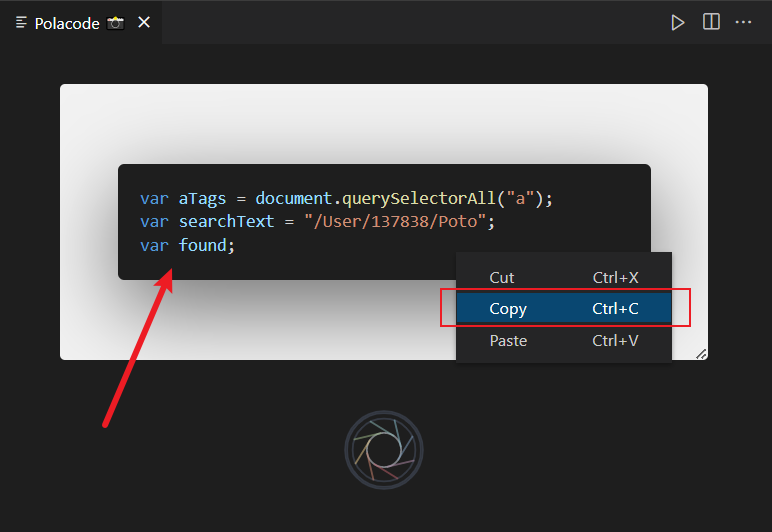Click the document keyword in the code
The width and height of the screenshot is (772, 532).
tap(293, 198)
